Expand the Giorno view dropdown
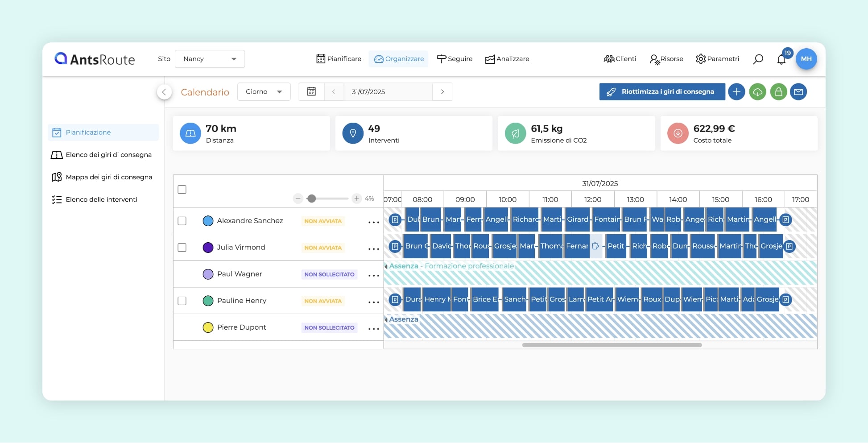This screenshot has width=868, height=443. (x=264, y=92)
